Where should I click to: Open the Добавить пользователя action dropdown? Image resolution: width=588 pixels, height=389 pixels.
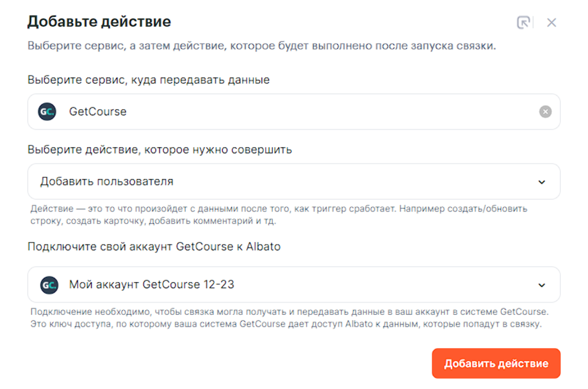[x=294, y=181]
